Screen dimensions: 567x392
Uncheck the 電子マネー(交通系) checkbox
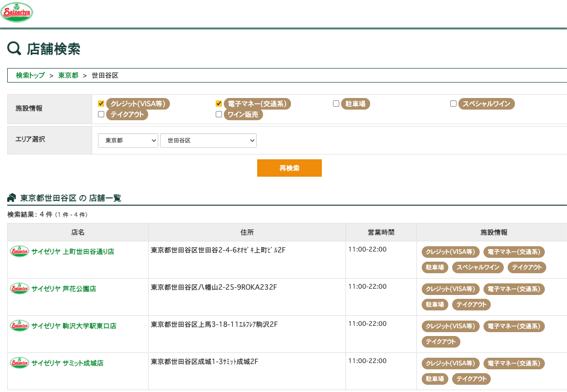219,103
